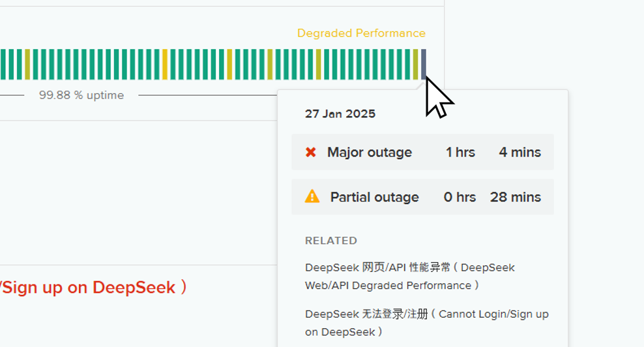Click the RELATED section heading

coord(331,241)
